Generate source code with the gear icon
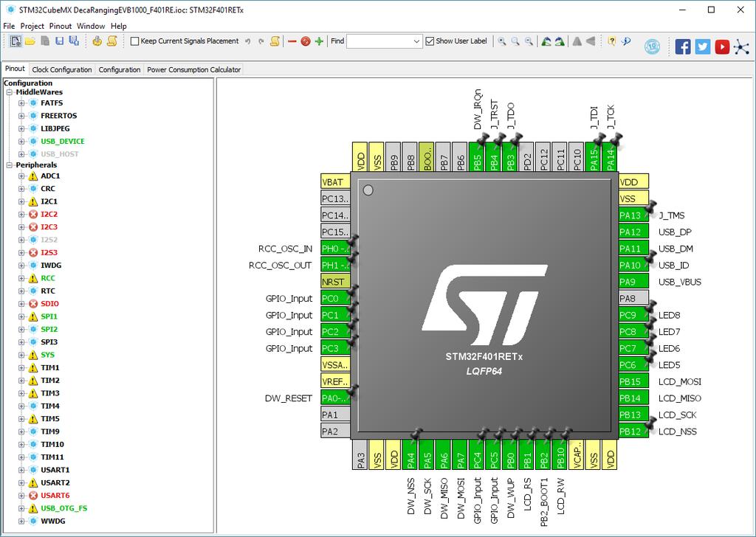Screen dimensions: 756x537 97,41
